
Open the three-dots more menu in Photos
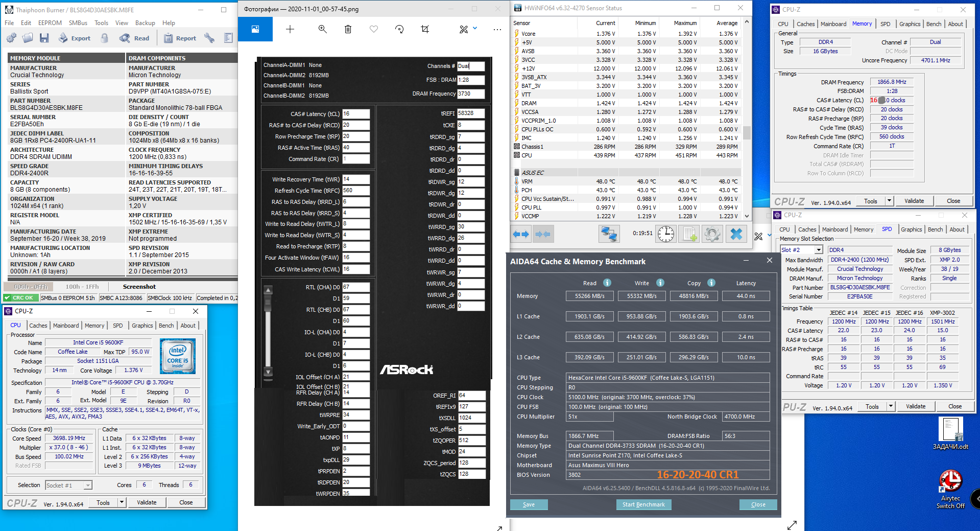pos(497,30)
